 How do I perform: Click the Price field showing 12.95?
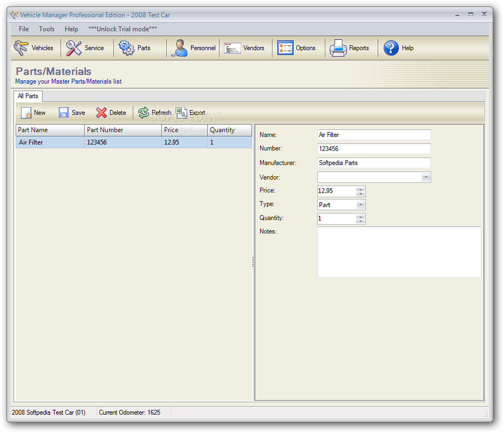(337, 191)
